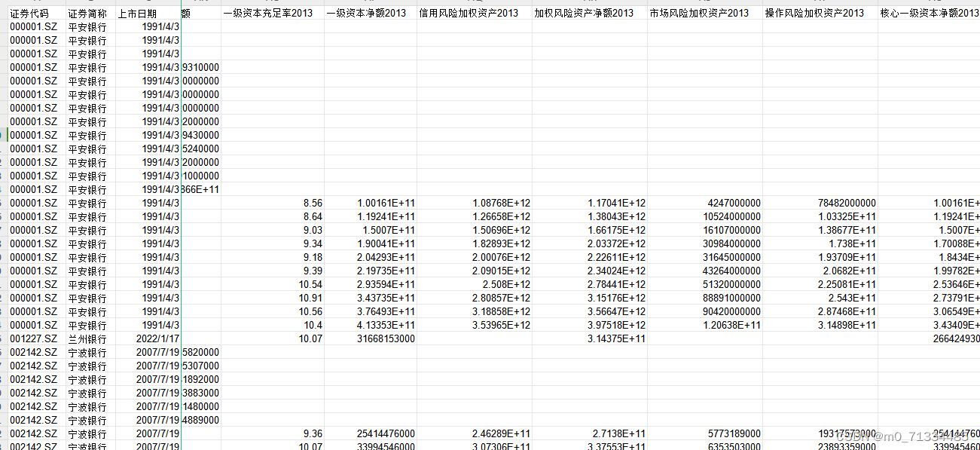The width and height of the screenshot is (980, 450).
Task: Select the 证券简称 header cell
Action: point(90,13)
